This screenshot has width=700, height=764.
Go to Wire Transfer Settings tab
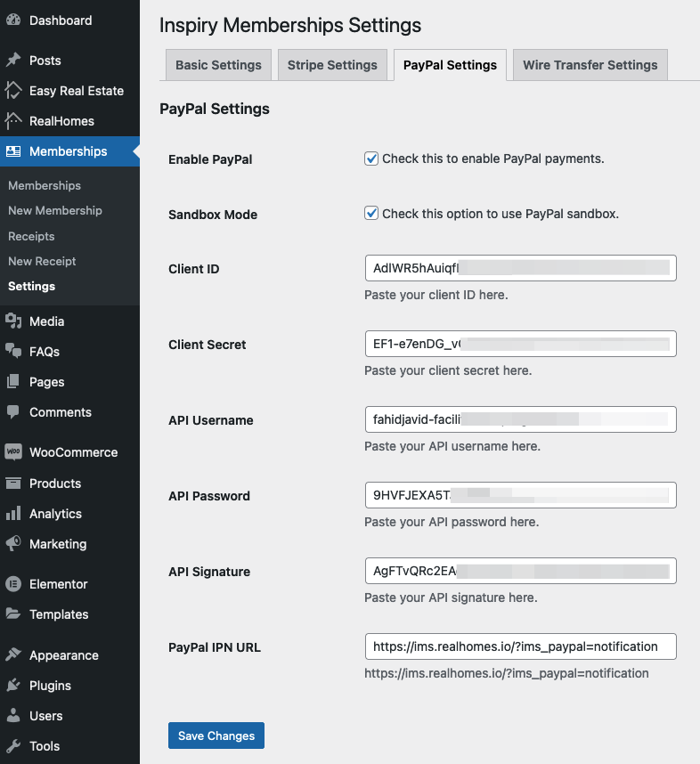pyautogui.click(x=590, y=65)
